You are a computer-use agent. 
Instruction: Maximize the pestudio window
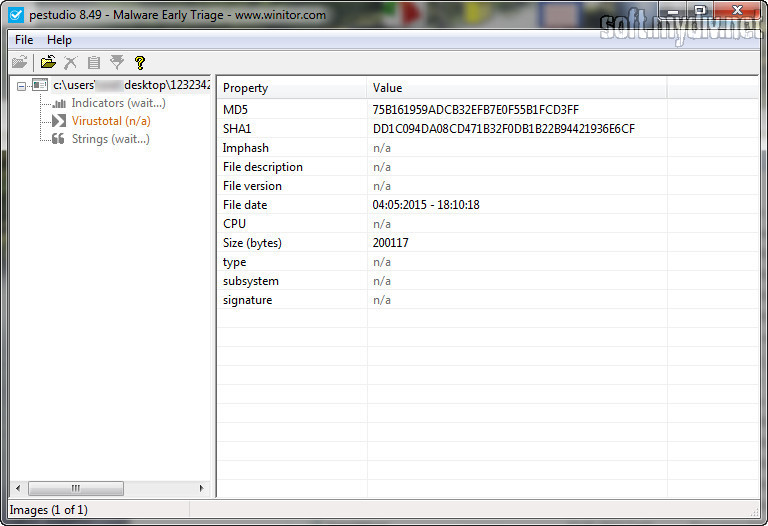(x=700, y=10)
